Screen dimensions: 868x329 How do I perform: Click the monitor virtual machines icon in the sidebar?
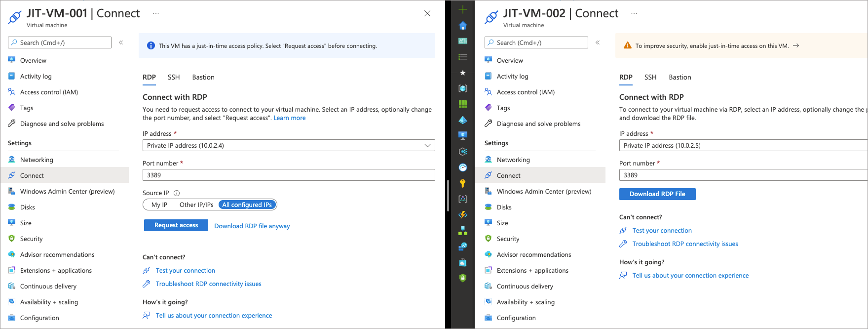(x=462, y=135)
